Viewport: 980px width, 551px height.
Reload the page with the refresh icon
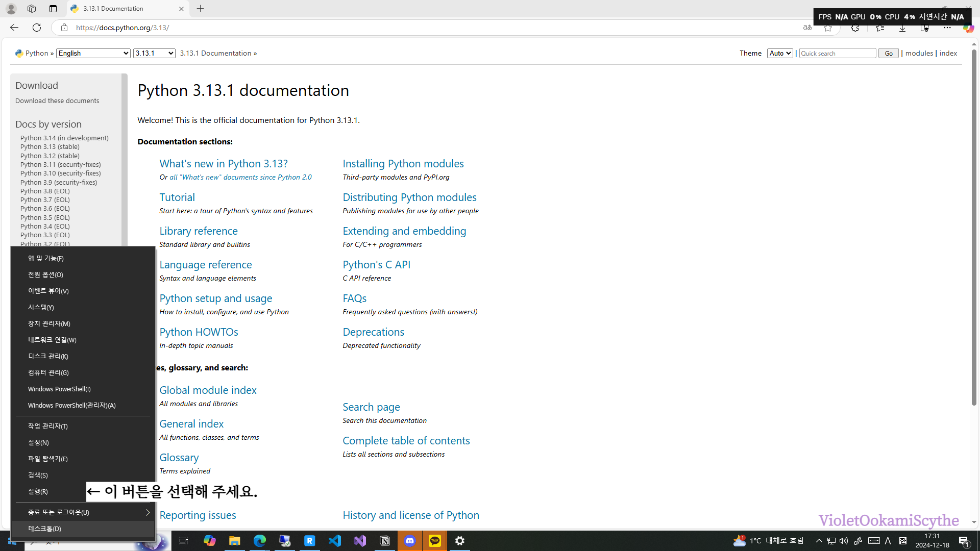tap(37, 28)
